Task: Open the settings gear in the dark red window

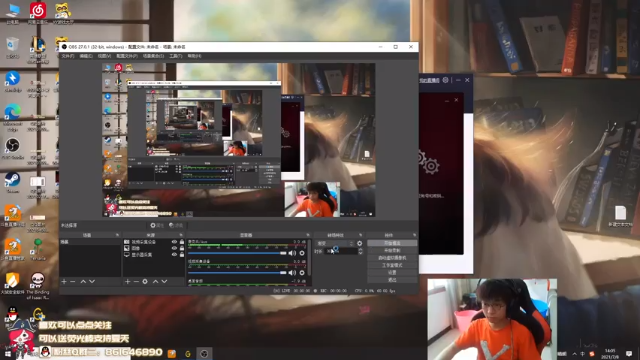Action: coord(445,80)
